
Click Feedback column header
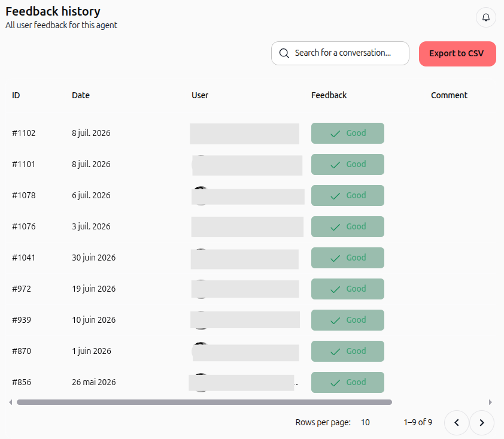(329, 95)
